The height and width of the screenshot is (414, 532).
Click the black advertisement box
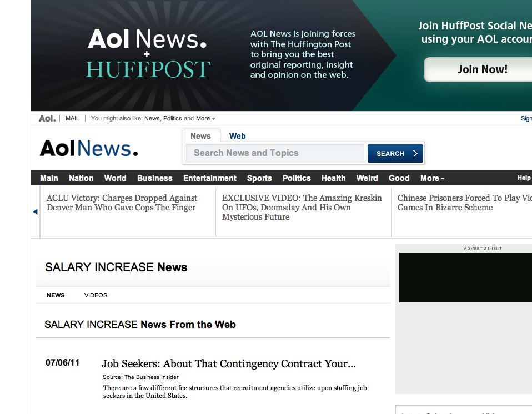point(465,277)
